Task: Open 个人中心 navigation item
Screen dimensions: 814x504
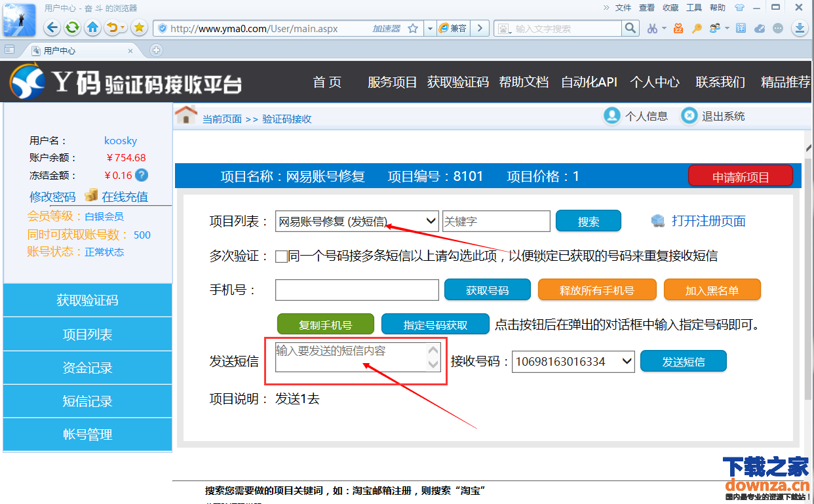Action: (x=655, y=82)
